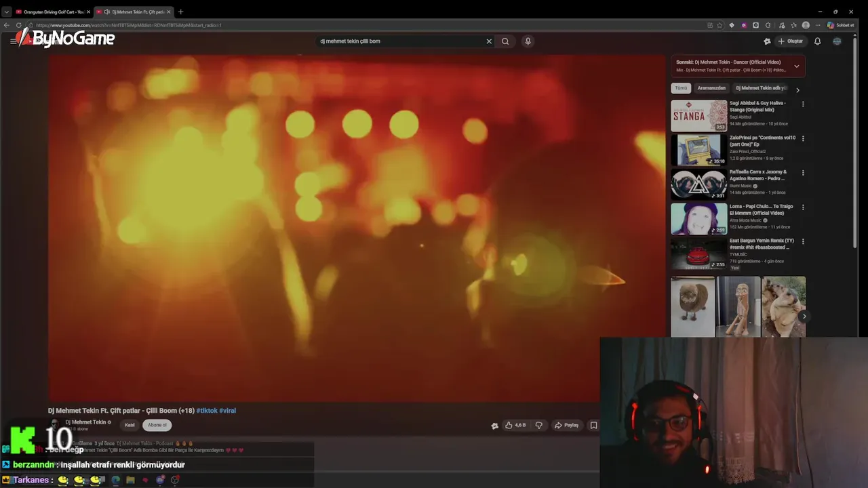Open YouTube notifications bell
The height and width of the screenshot is (488, 868).
point(817,41)
